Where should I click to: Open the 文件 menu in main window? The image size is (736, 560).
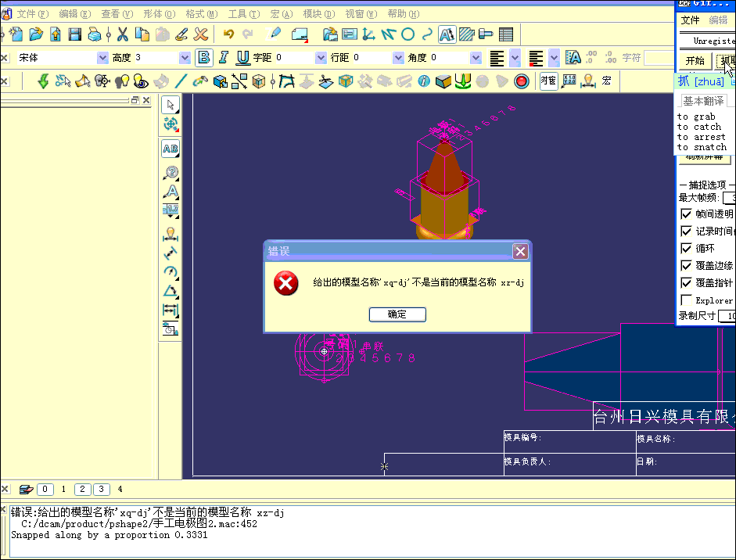coord(32,14)
